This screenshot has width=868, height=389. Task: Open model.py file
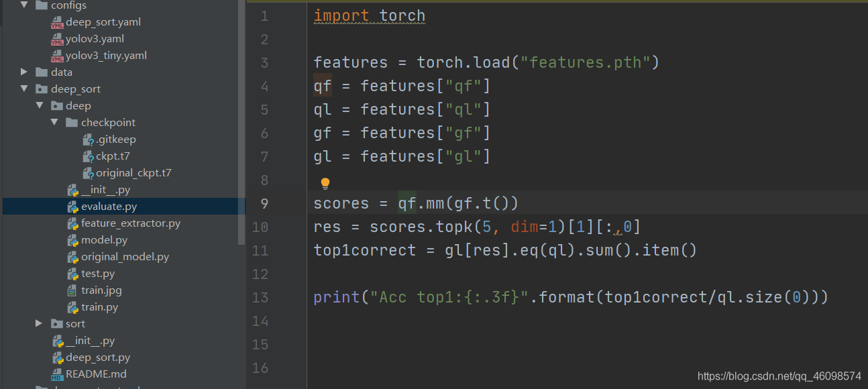[x=105, y=240]
